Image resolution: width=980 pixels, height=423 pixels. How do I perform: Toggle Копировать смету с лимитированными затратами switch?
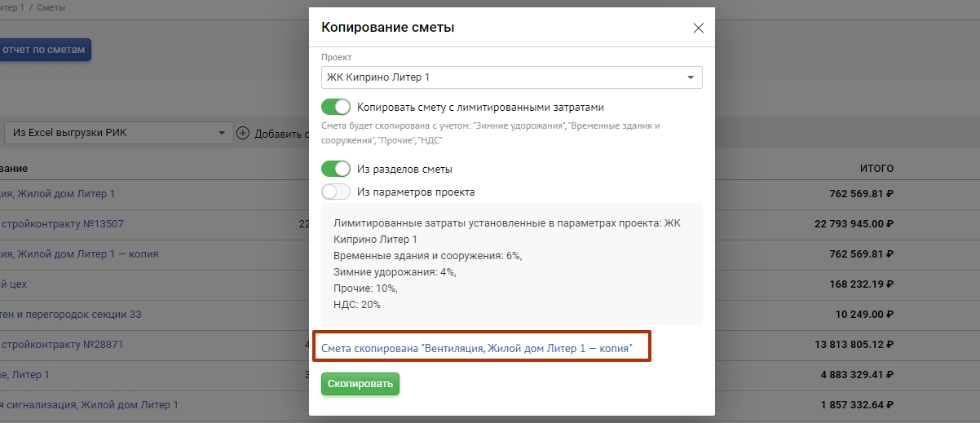335,107
